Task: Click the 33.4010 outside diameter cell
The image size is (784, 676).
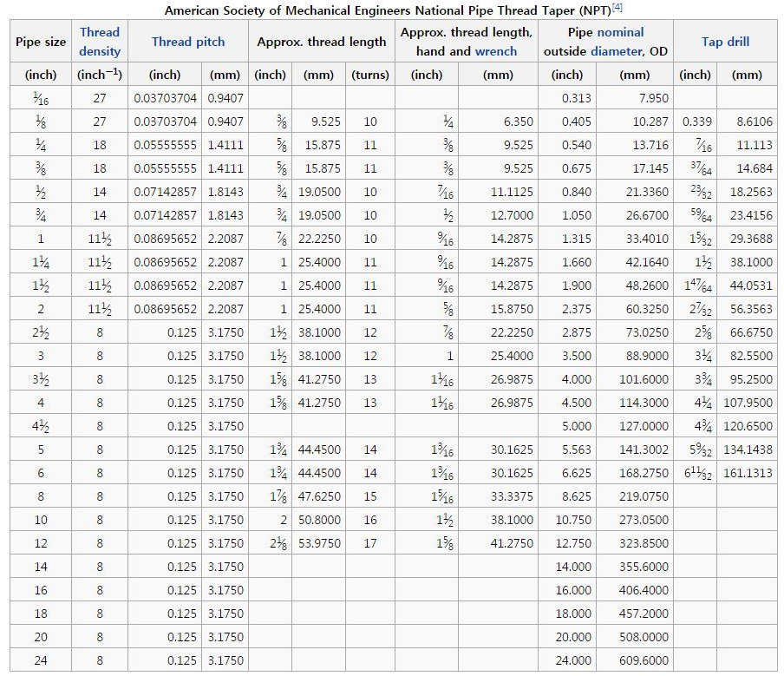Action: [x=635, y=239]
